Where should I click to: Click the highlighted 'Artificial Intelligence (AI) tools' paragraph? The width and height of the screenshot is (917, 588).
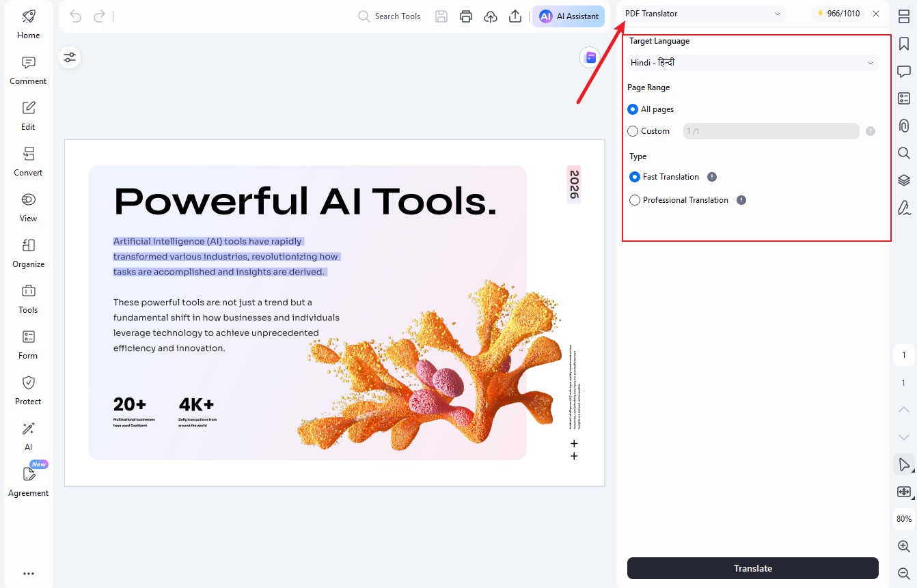226,257
